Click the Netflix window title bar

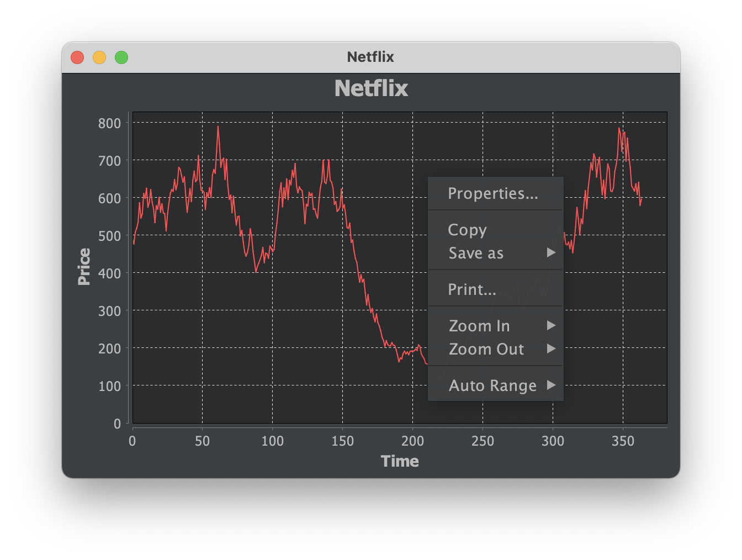point(370,57)
